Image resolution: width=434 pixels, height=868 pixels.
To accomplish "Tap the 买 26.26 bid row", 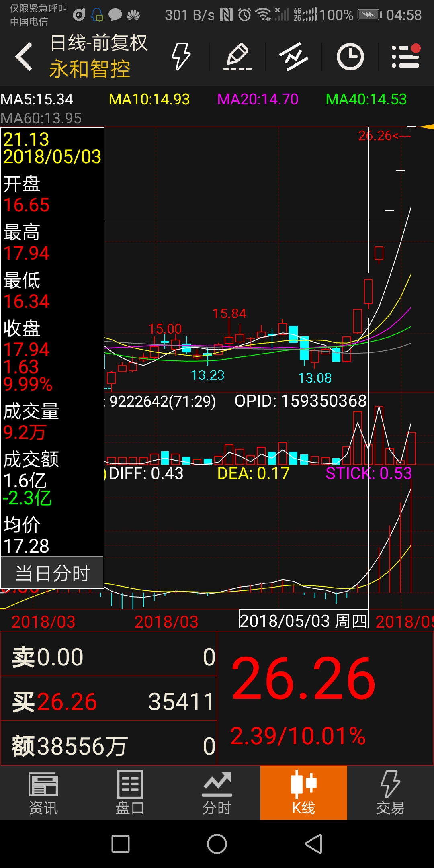I will (109, 702).
